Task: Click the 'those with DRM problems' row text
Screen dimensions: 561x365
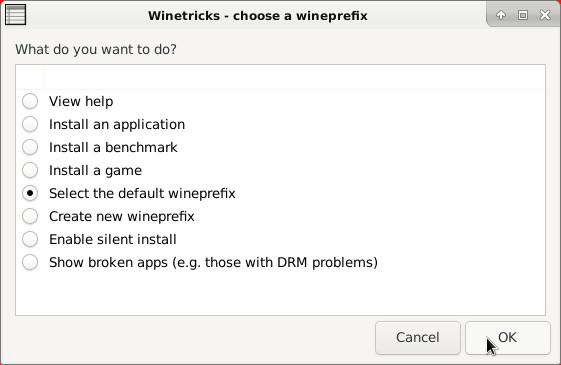Action: tap(291, 263)
